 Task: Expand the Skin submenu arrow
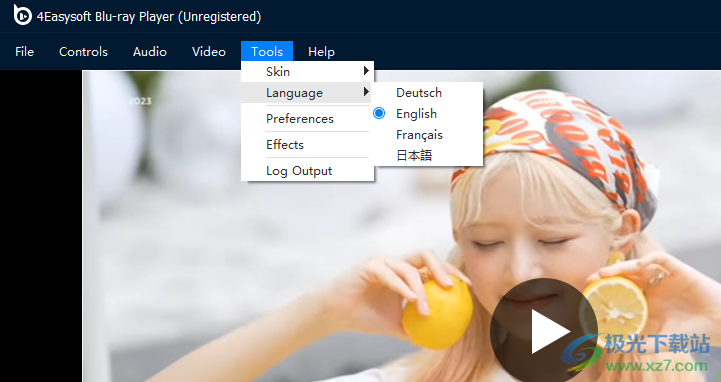366,71
